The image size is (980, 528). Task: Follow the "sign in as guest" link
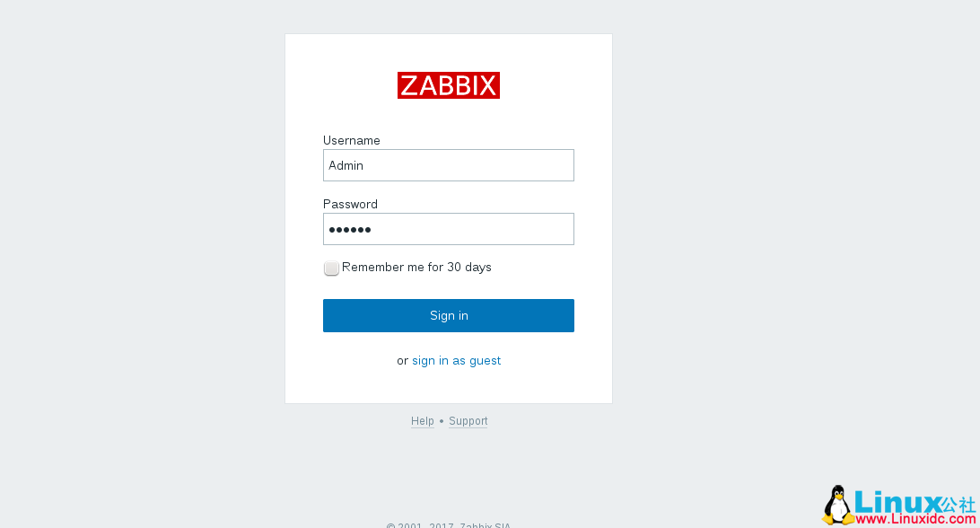tap(456, 361)
